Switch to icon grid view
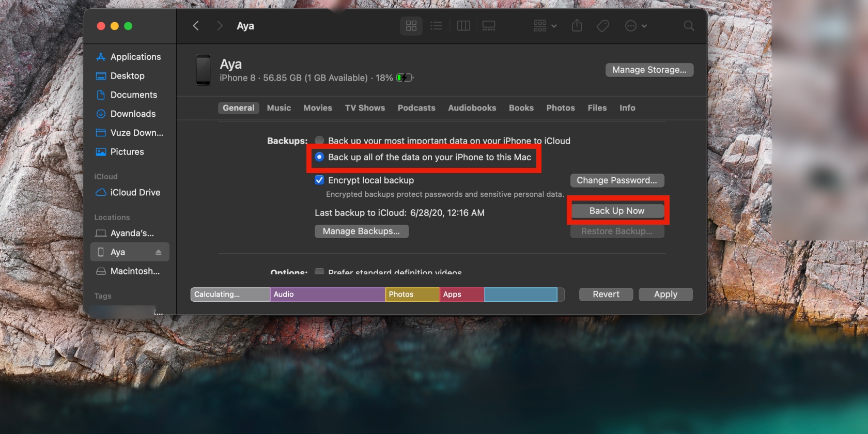The width and height of the screenshot is (868, 434). [x=411, y=26]
